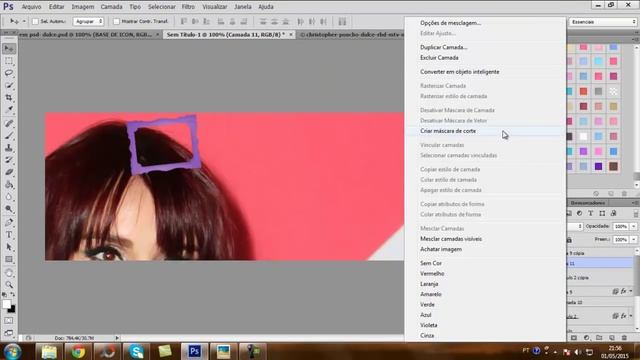Viewport: 640px width, 360px height.
Task: Open the Essenciais workspace dropdown
Action: pyautogui.click(x=603, y=22)
